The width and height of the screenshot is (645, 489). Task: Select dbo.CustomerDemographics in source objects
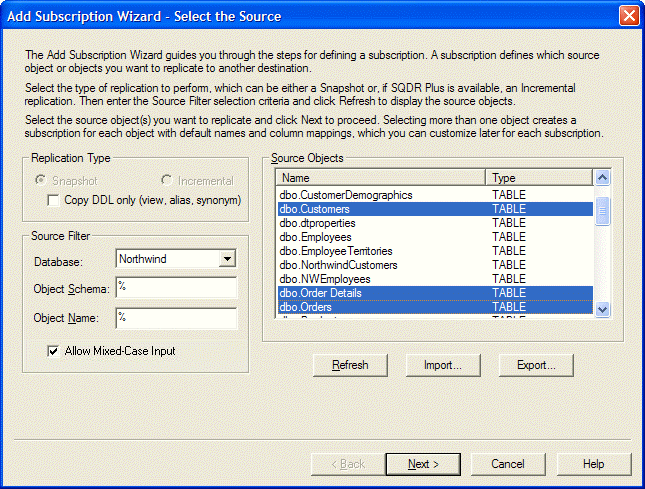click(435, 195)
